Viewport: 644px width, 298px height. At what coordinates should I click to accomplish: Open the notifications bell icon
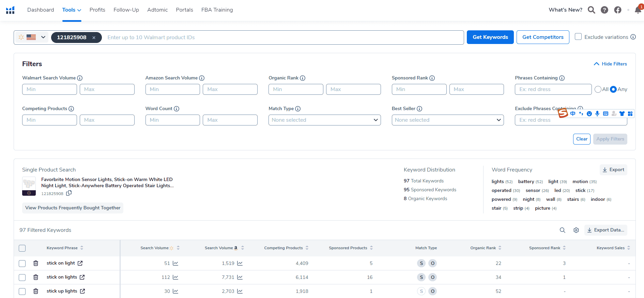(638, 10)
